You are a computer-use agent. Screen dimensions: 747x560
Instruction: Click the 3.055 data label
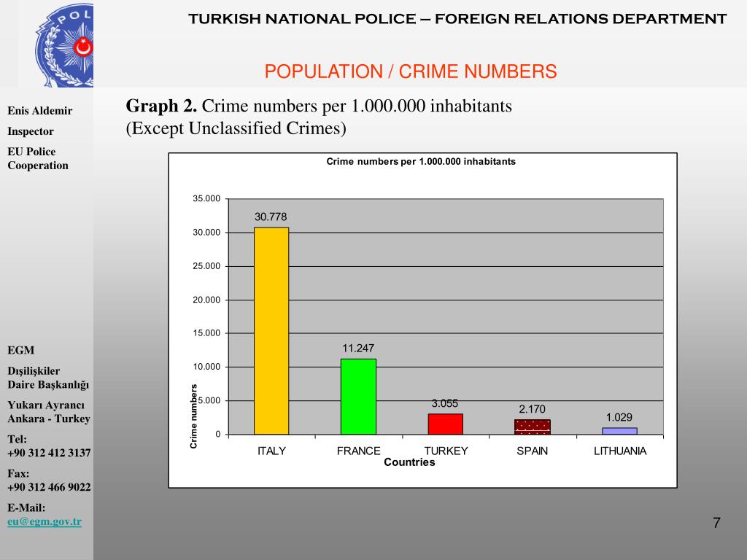445,403
